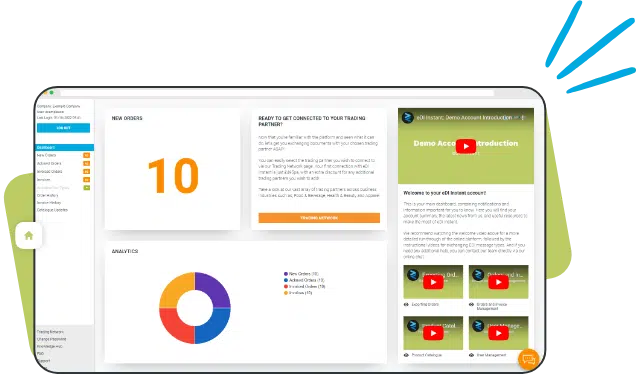The width and height of the screenshot is (639, 374).
Task: Click eye icon beside Exporting Orders caption
Action: pyautogui.click(x=406, y=304)
